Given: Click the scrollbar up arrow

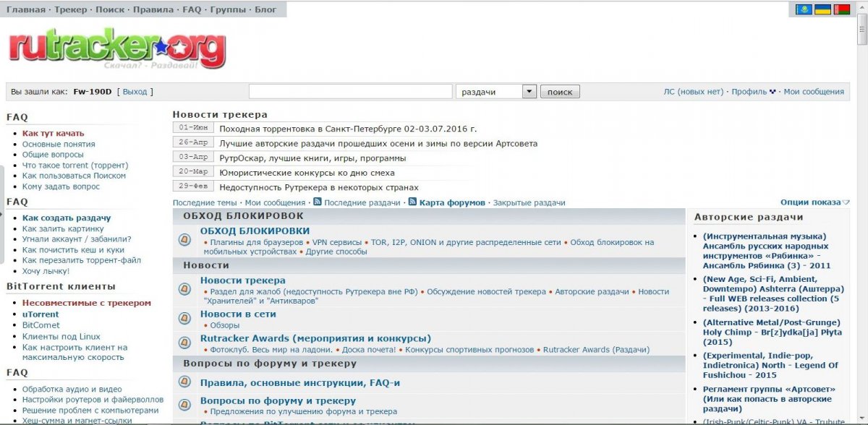Looking at the screenshot, I should (x=862, y=6).
